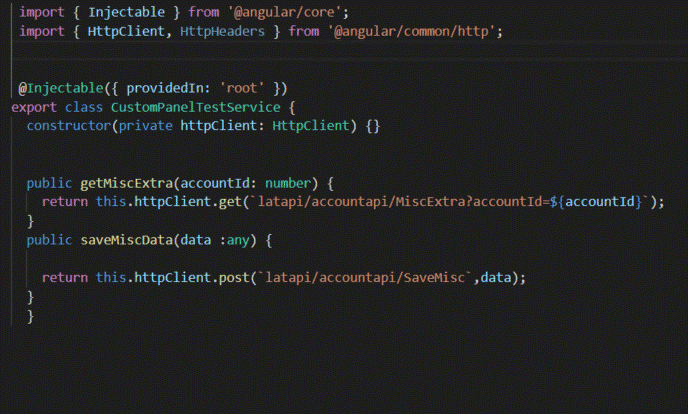688x414 pixels.
Task: Click the empty line above the saveMiscData return
Action: click(x=200, y=259)
